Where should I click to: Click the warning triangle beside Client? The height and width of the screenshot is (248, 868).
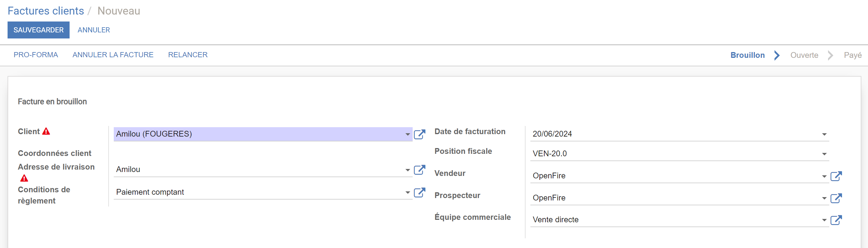(x=46, y=131)
